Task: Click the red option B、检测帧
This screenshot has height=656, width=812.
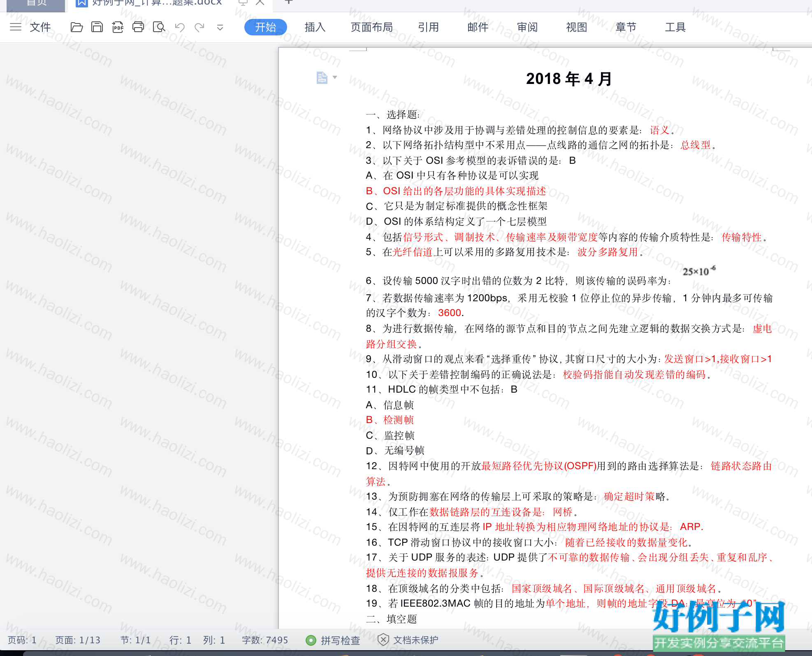Action: click(x=390, y=420)
